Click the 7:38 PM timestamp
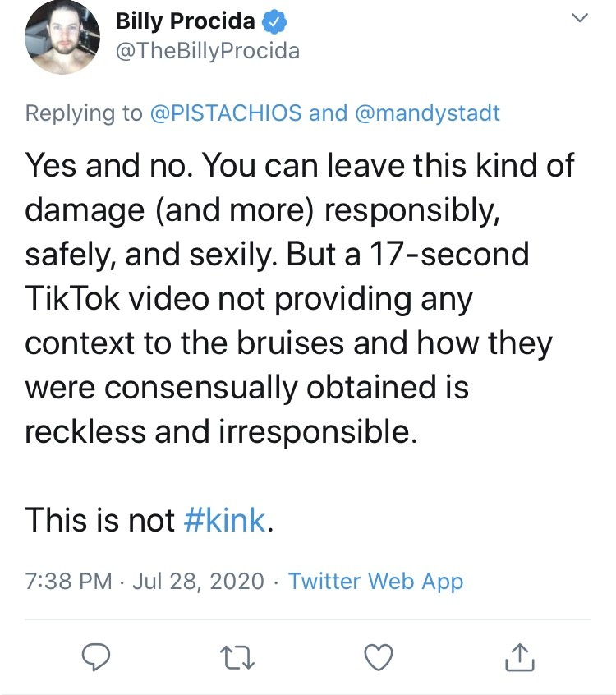The height and width of the screenshot is (695, 616). coord(68,582)
